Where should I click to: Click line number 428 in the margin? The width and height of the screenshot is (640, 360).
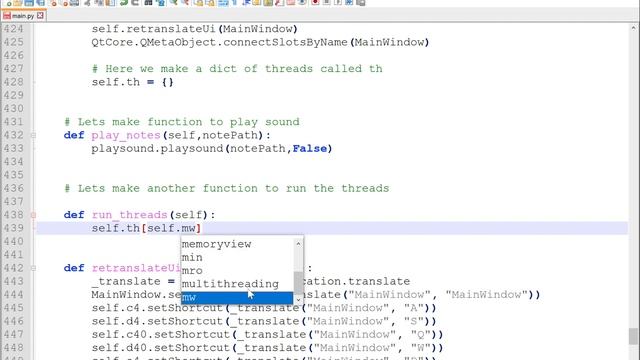click(x=13, y=82)
